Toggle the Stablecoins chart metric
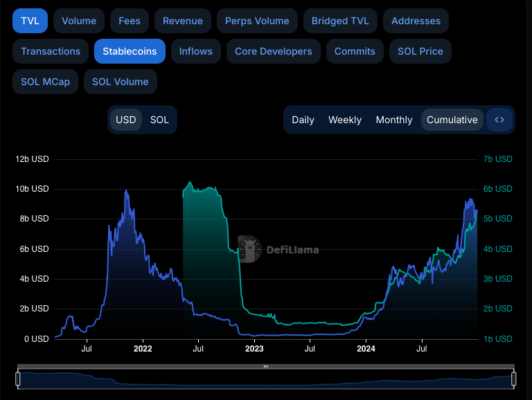Image resolution: width=532 pixels, height=400 pixels. [130, 51]
